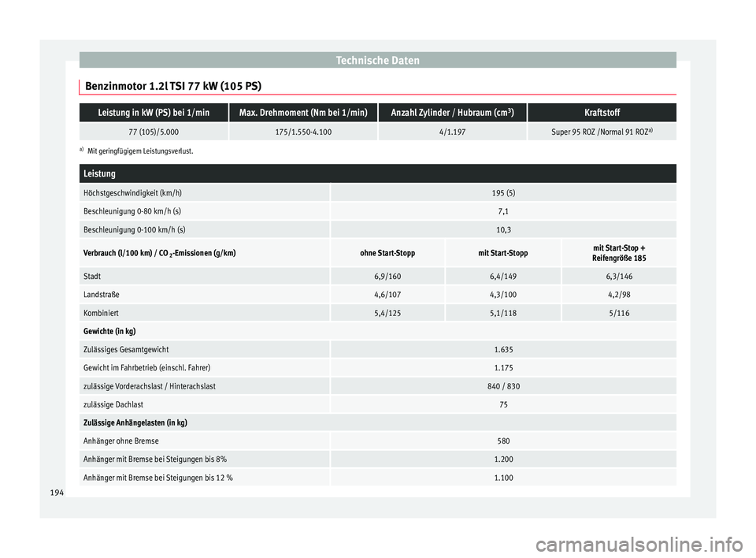Click the 'Technische Daten' page header

377,61
